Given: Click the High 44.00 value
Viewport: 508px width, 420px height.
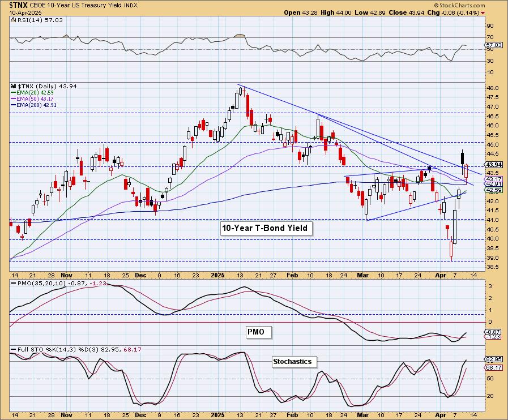Looking at the screenshot, I should [x=336, y=12].
